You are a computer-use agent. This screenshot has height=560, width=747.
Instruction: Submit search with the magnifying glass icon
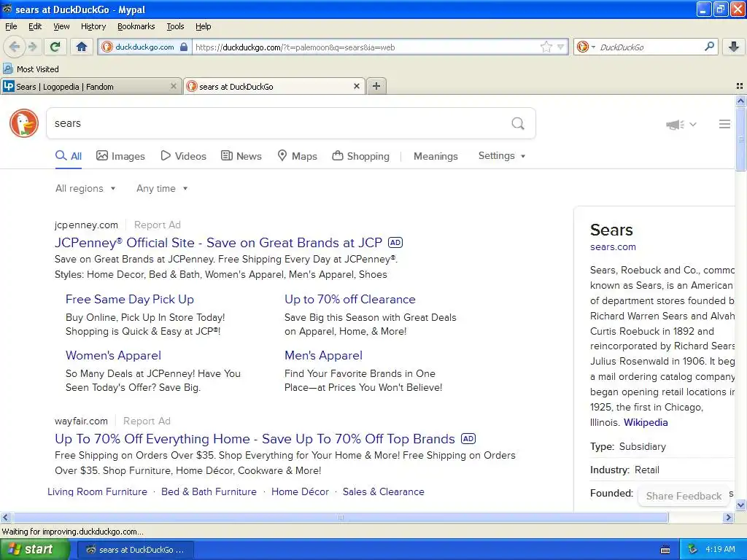tap(518, 124)
